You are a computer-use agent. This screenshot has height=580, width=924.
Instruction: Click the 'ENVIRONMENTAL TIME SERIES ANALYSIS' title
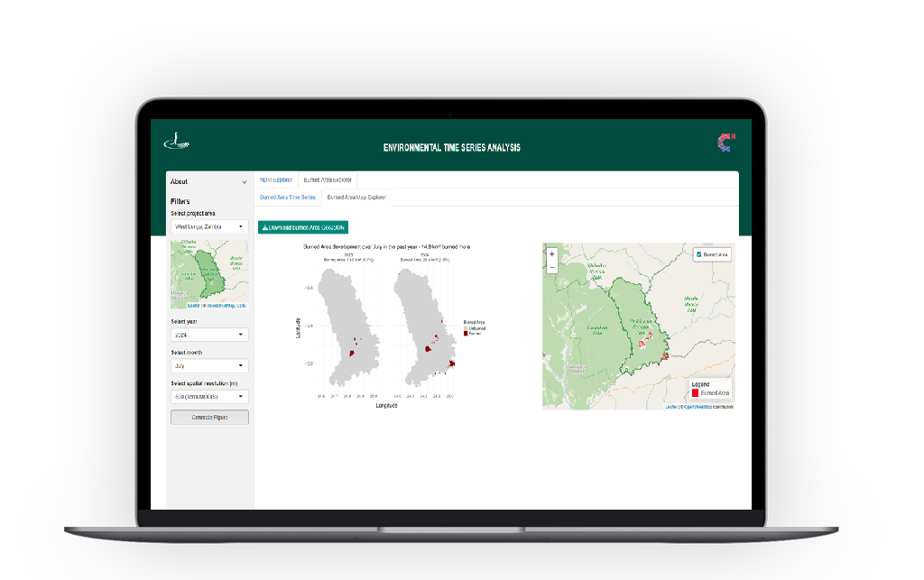(x=452, y=148)
